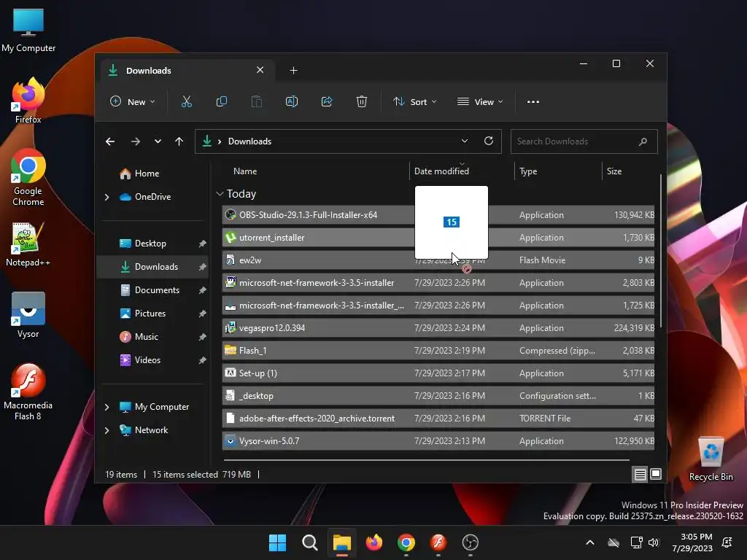Sort by Type column header
Viewport: 747px width, 560px height.
[528, 171]
